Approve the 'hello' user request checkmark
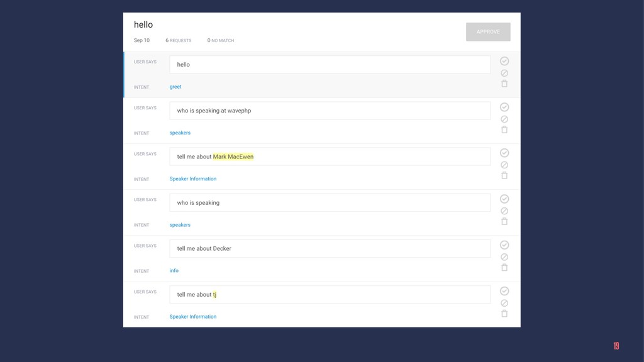Image resolution: width=644 pixels, height=362 pixels. click(504, 61)
